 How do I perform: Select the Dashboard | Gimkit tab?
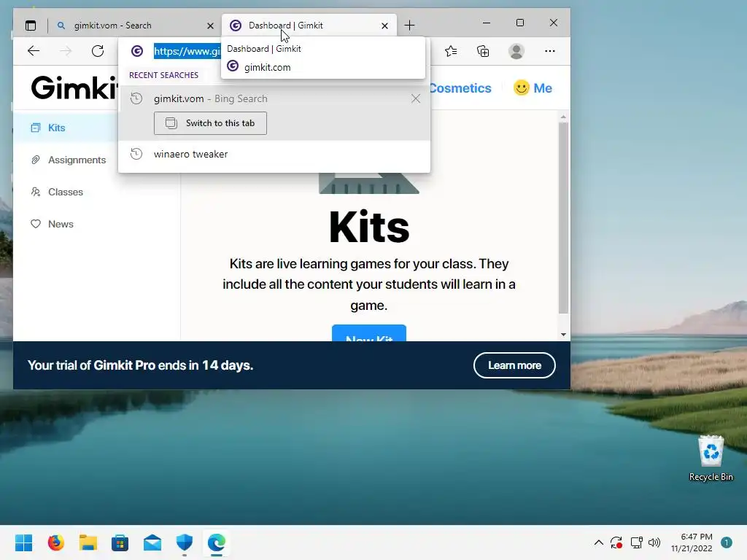tap(309, 26)
